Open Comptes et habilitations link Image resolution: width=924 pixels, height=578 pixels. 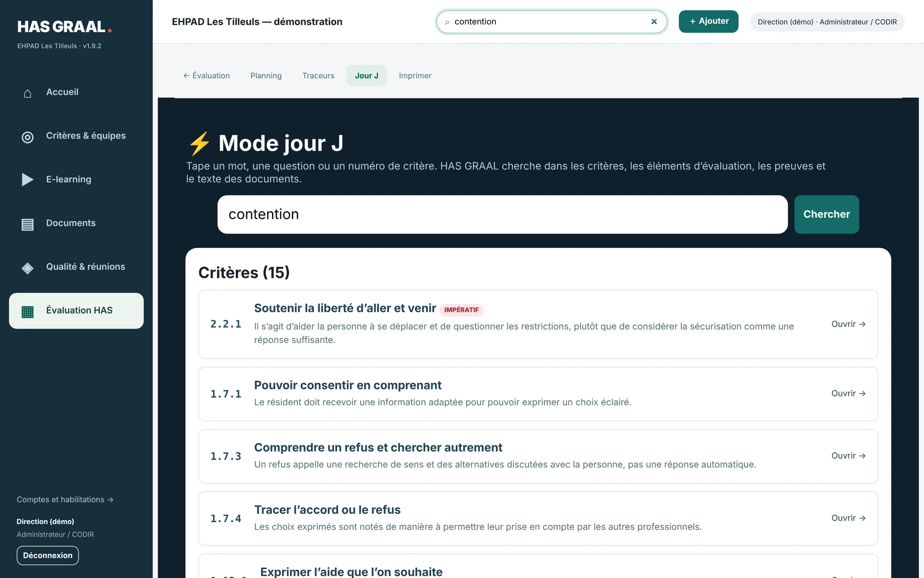coord(65,500)
